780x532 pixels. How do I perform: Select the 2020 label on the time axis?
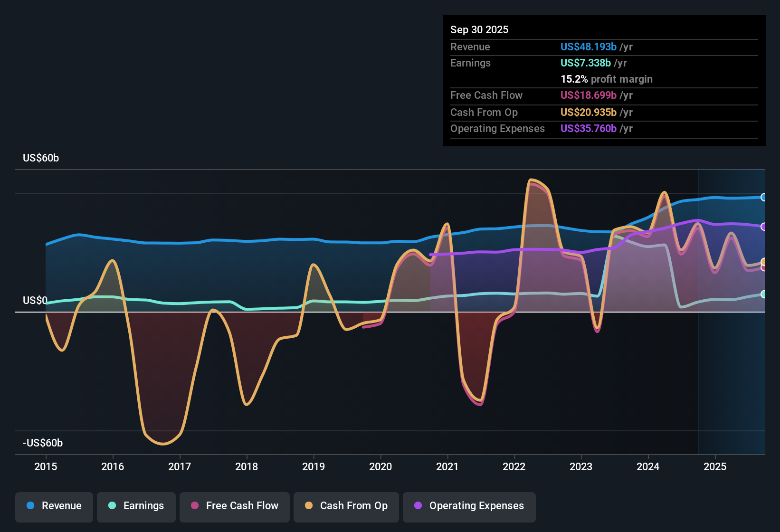click(x=380, y=467)
